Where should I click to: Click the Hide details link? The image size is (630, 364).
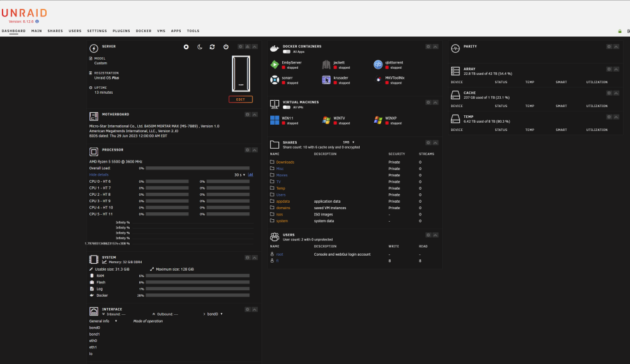coord(99,175)
